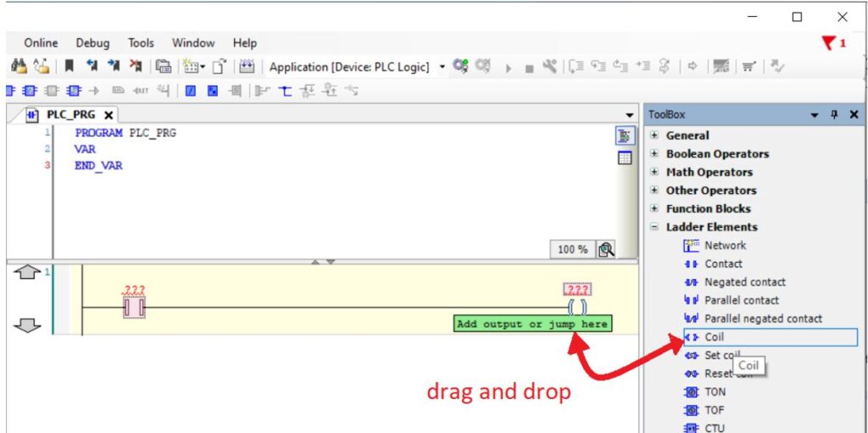
Task: Click the shopping cart icon in toolbar
Action: [748, 67]
